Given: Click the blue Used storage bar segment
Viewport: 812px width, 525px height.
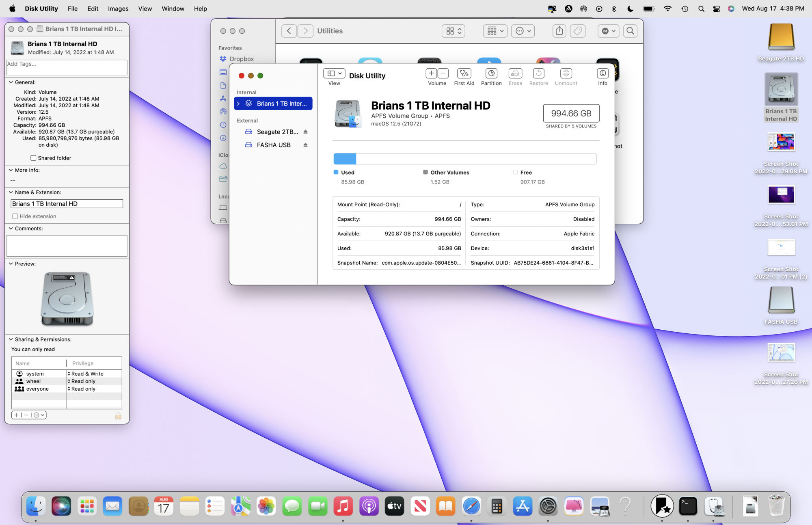Looking at the screenshot, I should pyautogui.click(x=344, y=159).
